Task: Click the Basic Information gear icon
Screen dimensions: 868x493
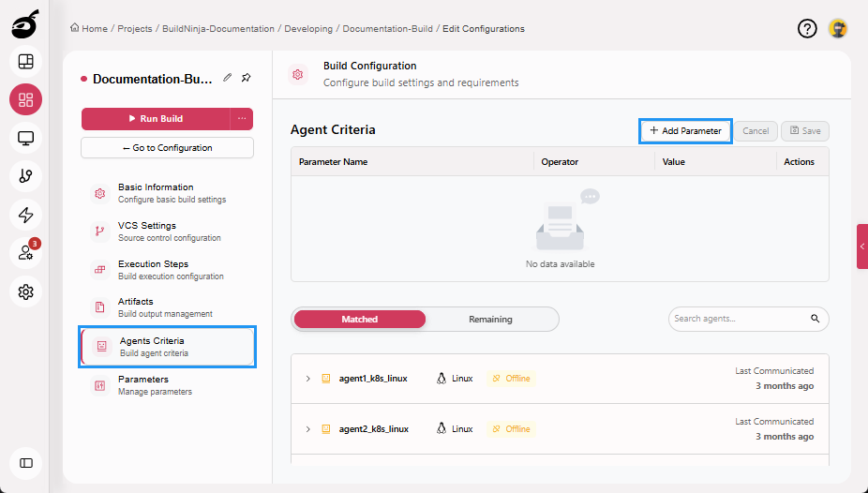Action: [x=99, y=193]
